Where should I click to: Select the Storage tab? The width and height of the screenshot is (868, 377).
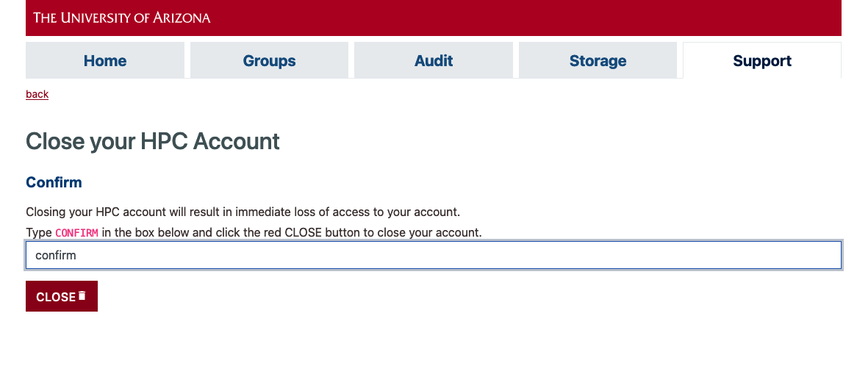point(598,60)
